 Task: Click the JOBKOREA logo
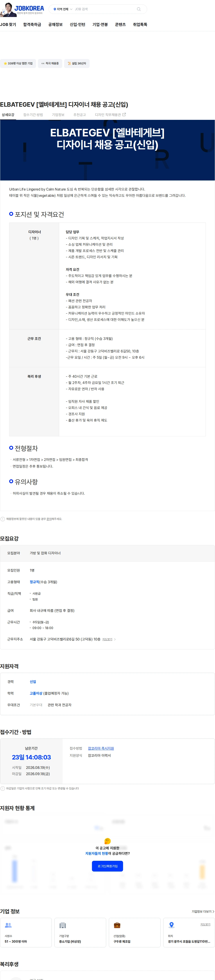[x=29, y=8]
